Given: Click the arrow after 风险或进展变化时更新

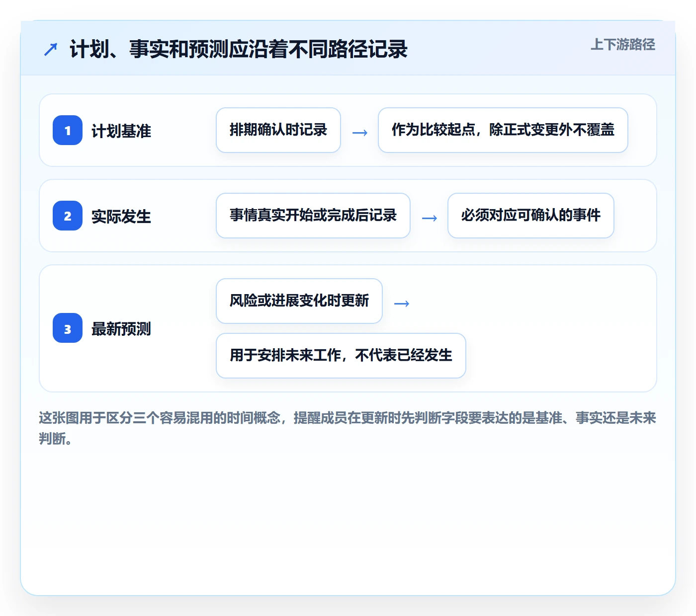Looking at the screenshot, I should (x=402, y=304).
